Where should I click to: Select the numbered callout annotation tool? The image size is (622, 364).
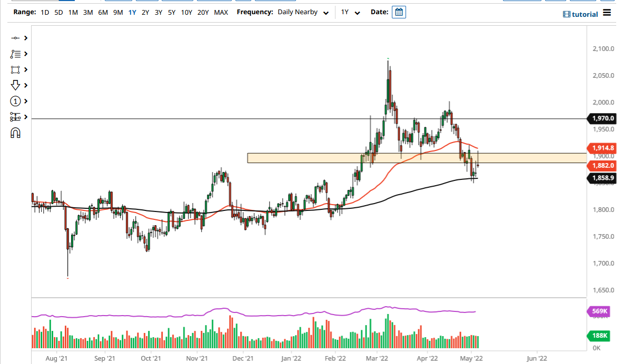[15, 100]
